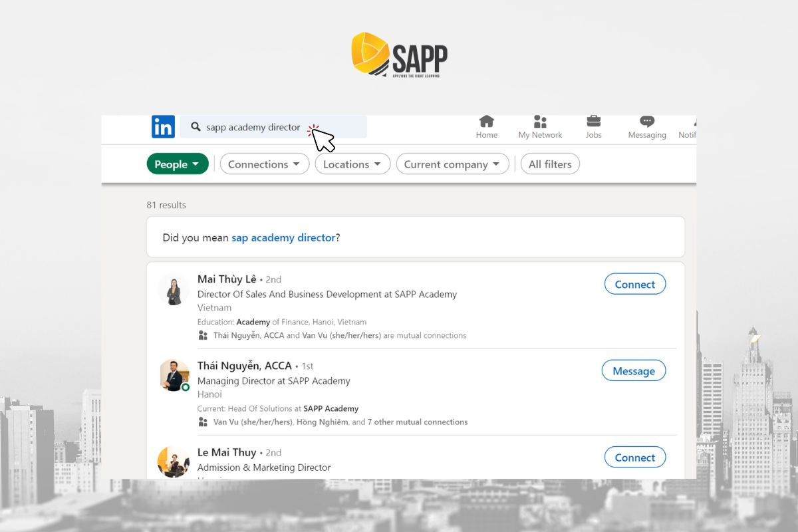Viewport: 798px width, 532px height.
Task: Follow the 'sap academy director' suggestion link
Action: (283, 237)
